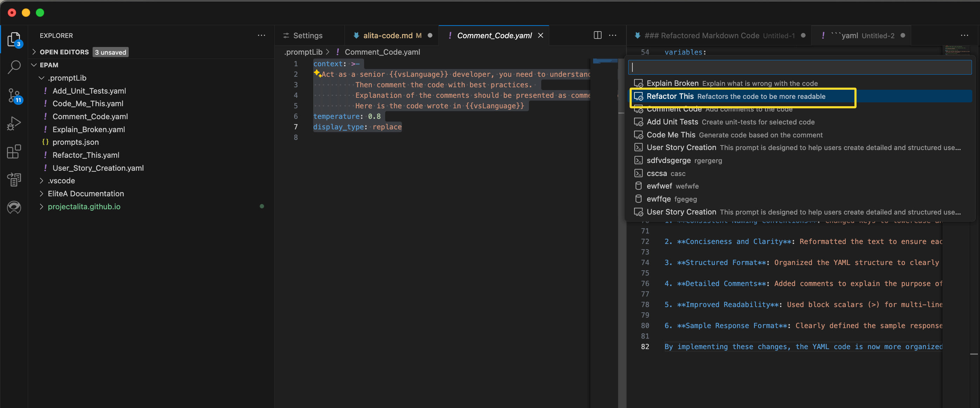This screenshot has height=408, width=980.
Task: Open the Search view in activity bar
Action: tap(14, 67)
